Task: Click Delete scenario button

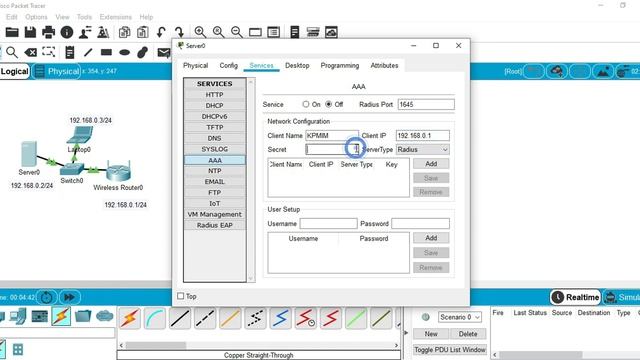Action: point(468,334)
